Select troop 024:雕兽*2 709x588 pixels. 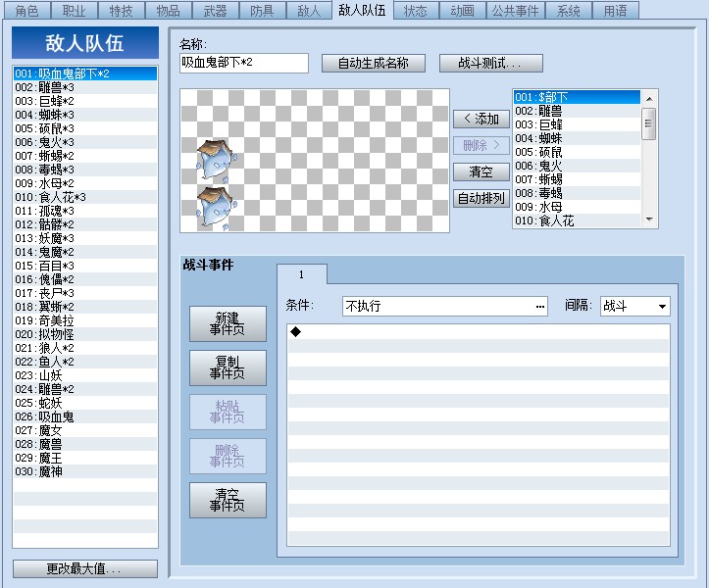[x=85, y=389]
